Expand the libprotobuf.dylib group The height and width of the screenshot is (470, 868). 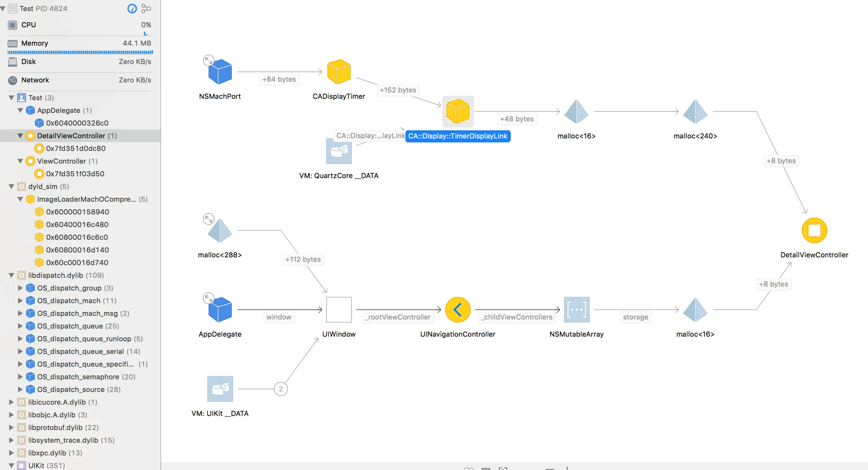point(11,428)
